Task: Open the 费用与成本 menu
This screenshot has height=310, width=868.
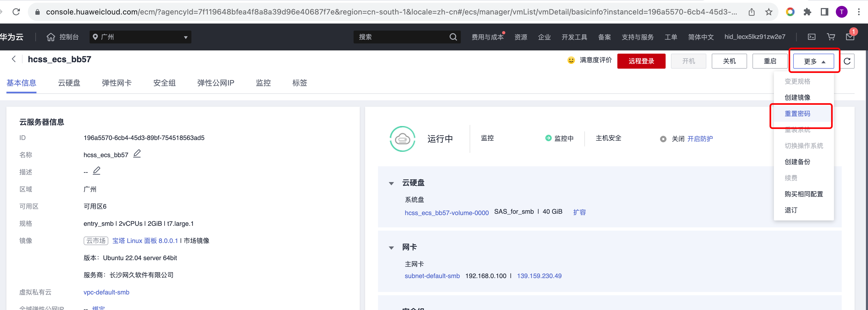Action: pyautogui.click(x=487, y=37)
